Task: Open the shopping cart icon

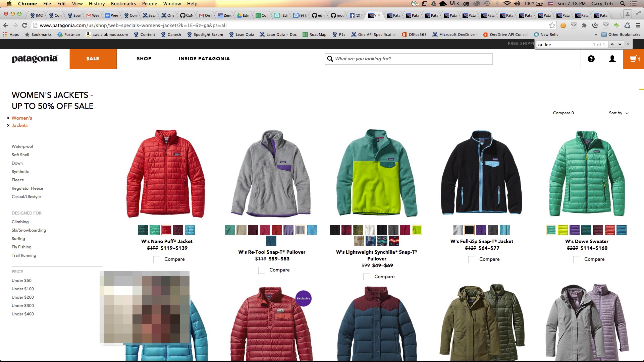Action: (x=633, y=59)
